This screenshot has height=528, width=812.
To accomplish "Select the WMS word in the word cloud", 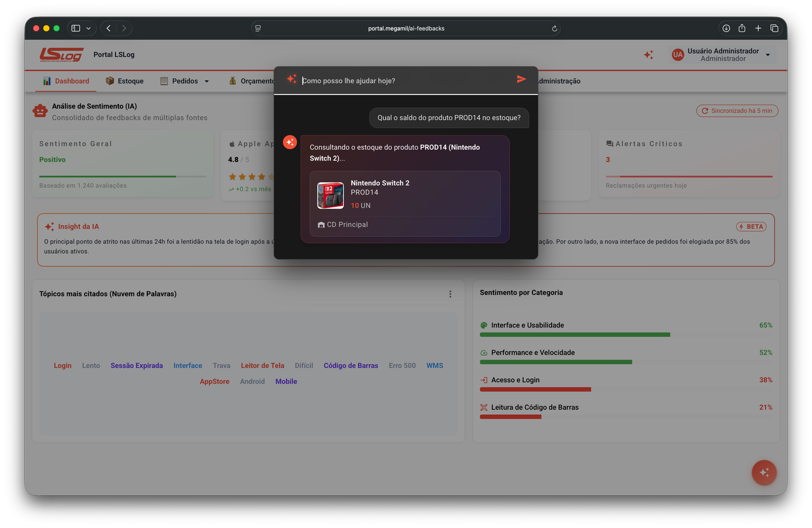I will click(x=434, y=365).
